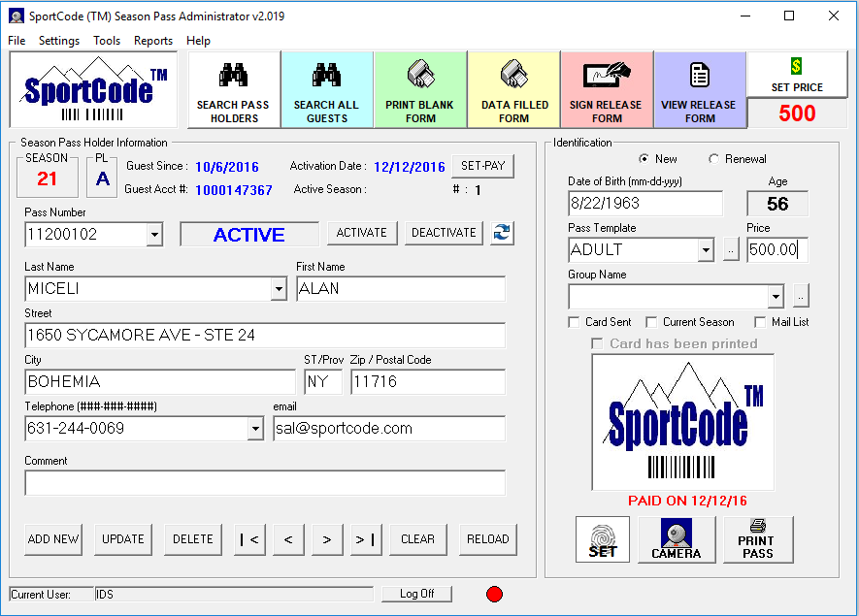Open the Reports menu
Screen dimensions: 859x616
point(153,41)
